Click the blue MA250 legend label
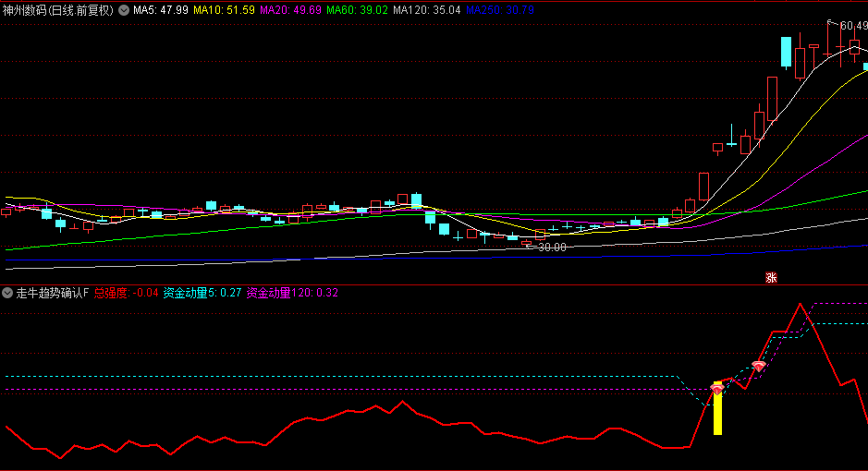The height and width of the screenshot is (471, 868). click(x=501, y=10)
